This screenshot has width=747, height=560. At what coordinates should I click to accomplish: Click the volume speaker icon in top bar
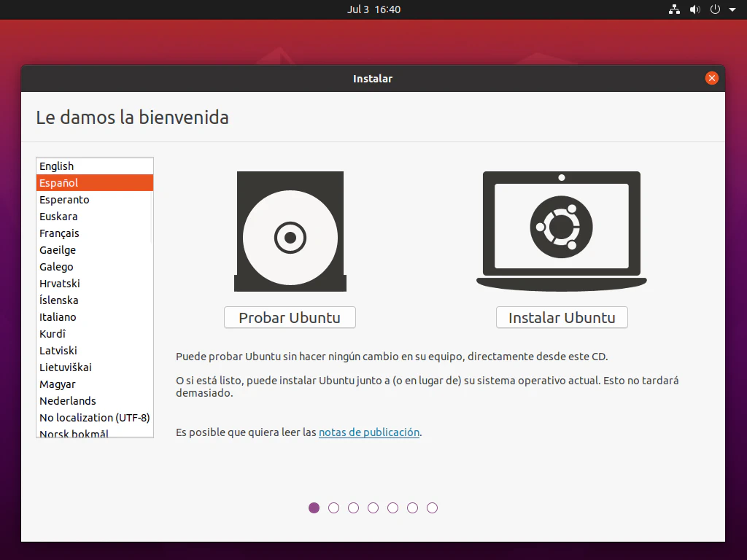(694, 9)
